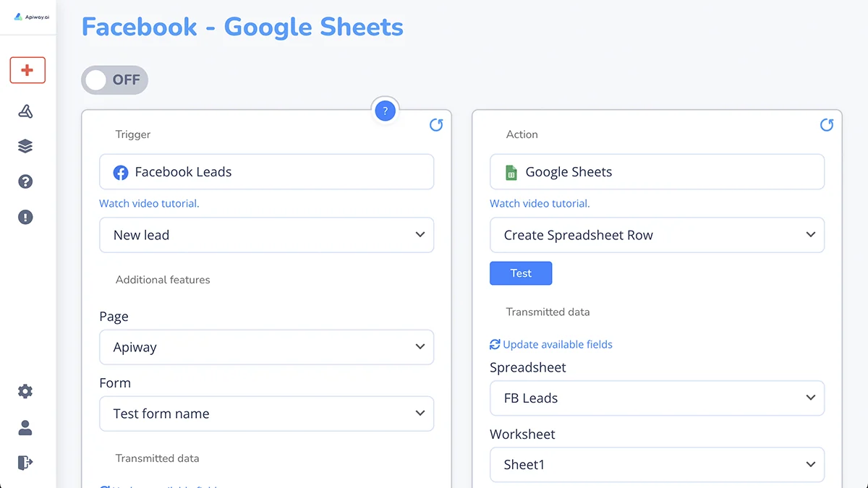Open the Page dropdown showing Apiway
Screen dimensions: 868x488
click(x=266, y=347)
